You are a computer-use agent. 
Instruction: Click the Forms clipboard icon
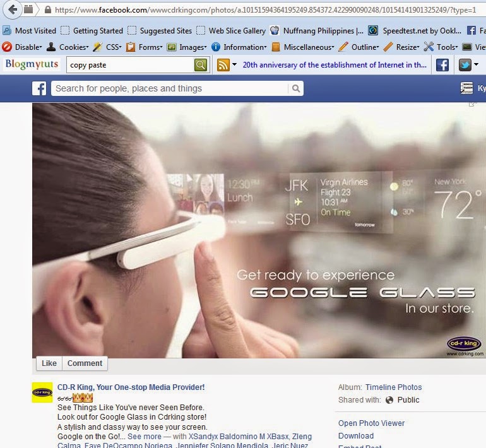coord(131,47)
